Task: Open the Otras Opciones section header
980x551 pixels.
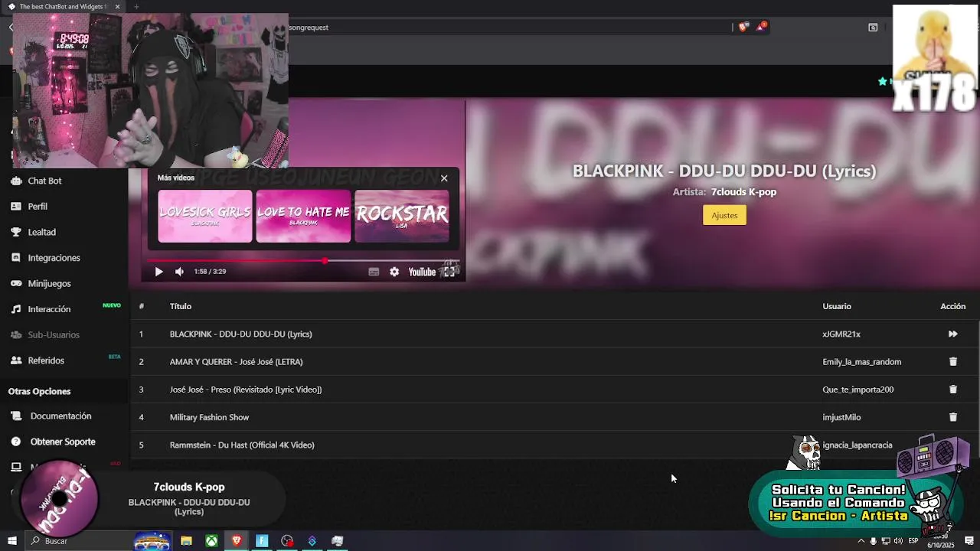Action: point(39,391)
